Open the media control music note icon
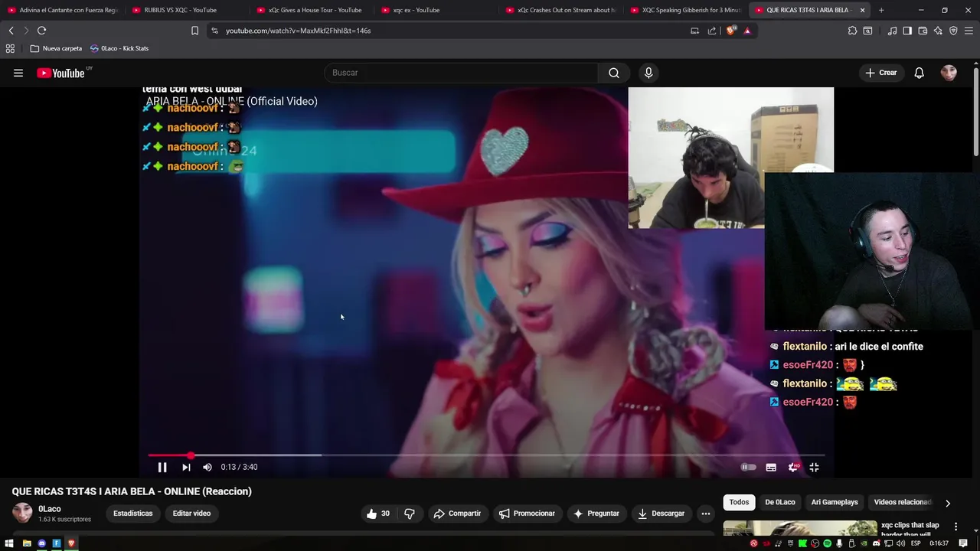Viewport: 980px width, 551px height. (892, 31)
